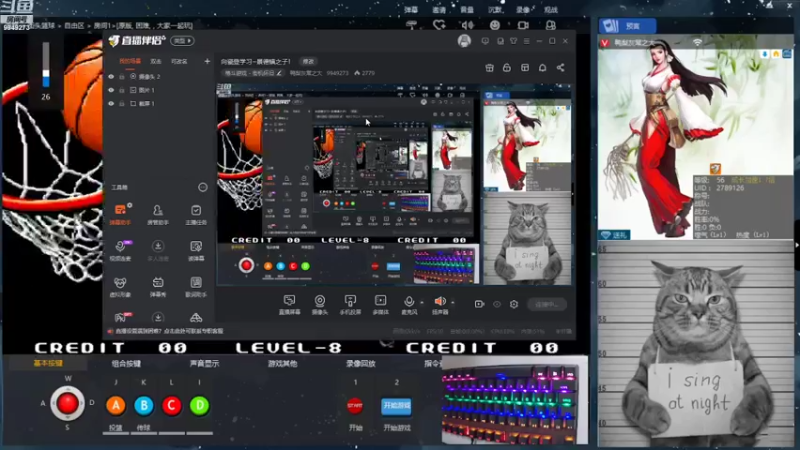Adjust the vertical volume slider showing 26
Image resolution: width=800 pixels, height=450 pixels.
(x=46, y=65)
